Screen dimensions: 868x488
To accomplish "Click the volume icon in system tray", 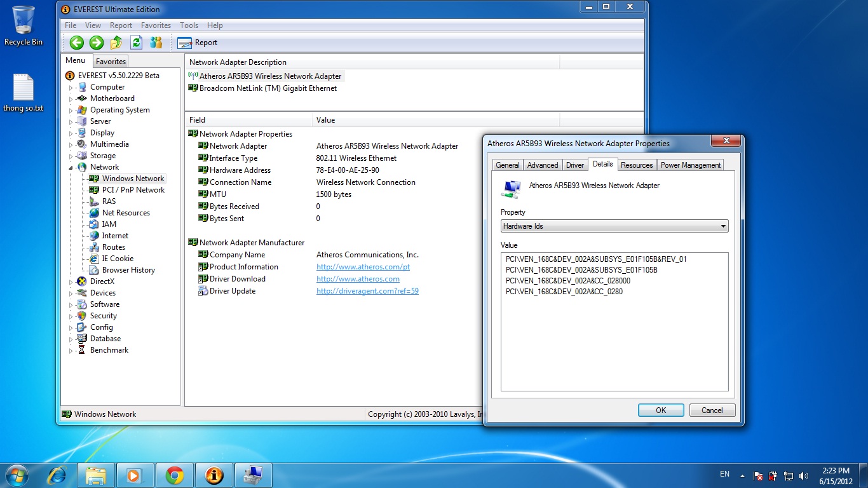I will click(x=804, y=475).
